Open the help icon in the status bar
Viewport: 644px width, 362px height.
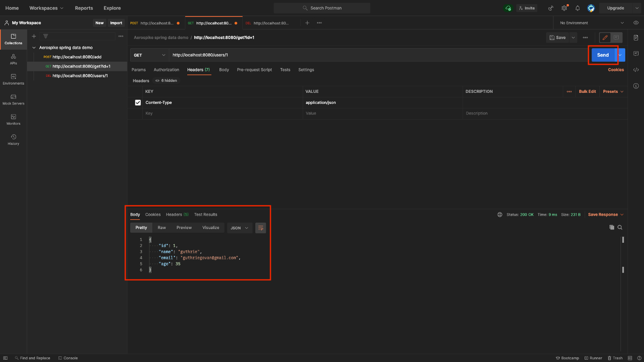[639, 358]
